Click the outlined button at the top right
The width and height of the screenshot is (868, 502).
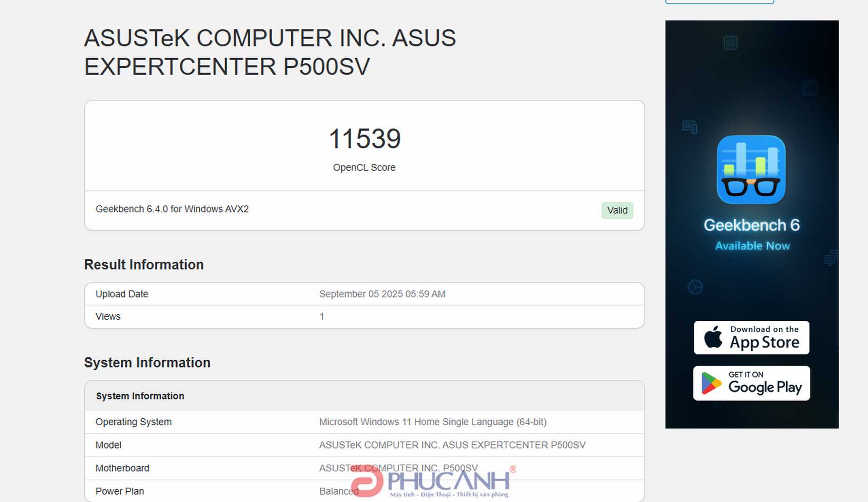719,1
